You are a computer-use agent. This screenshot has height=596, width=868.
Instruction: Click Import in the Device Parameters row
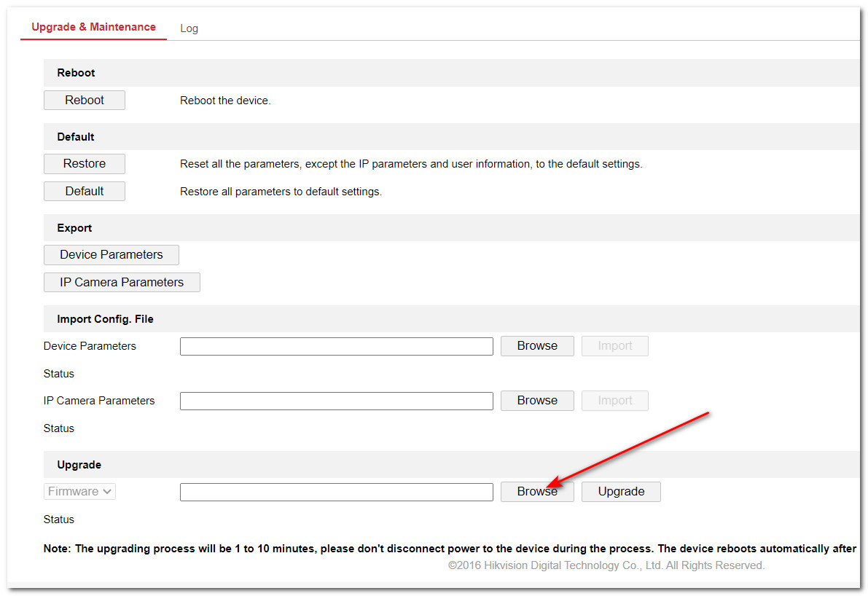614,346
